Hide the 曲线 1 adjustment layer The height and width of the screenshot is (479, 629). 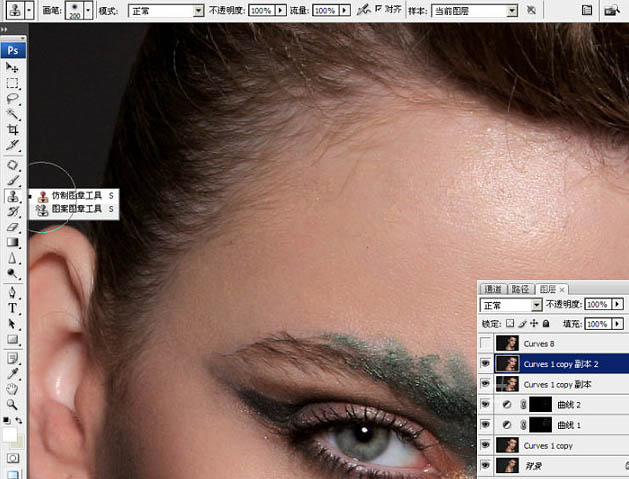485,424
